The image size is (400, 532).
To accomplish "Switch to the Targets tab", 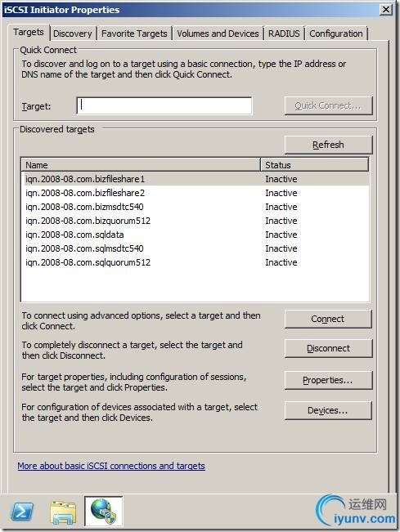I will 29,32.
